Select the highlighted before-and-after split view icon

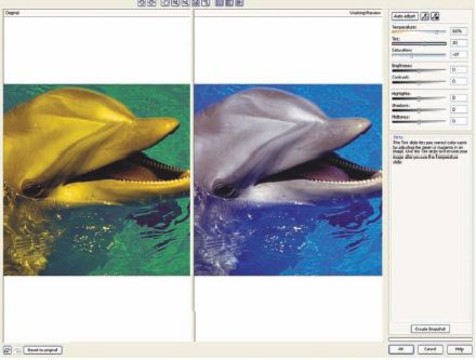pos(219,3)
